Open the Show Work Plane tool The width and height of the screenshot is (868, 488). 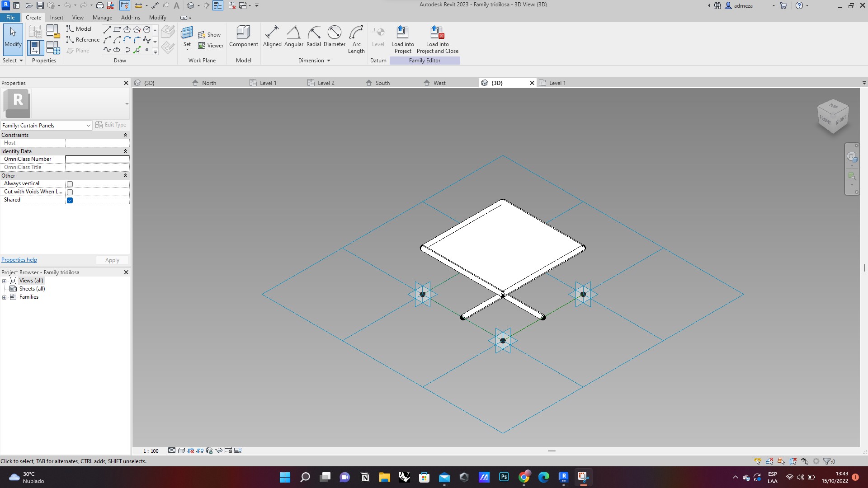pyautogui.click(x=210, y=34)
